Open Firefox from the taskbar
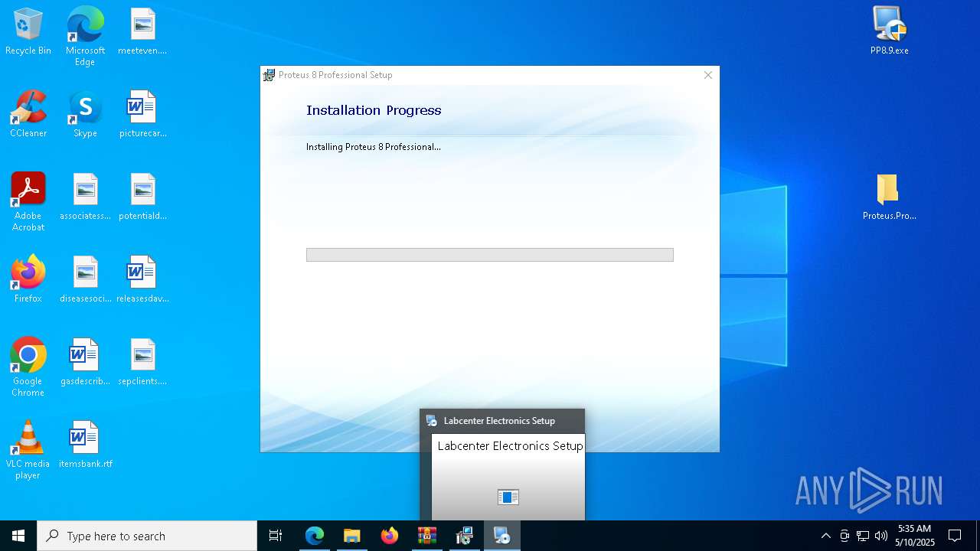This screenshot has width=980, height=551. point(390,536)
